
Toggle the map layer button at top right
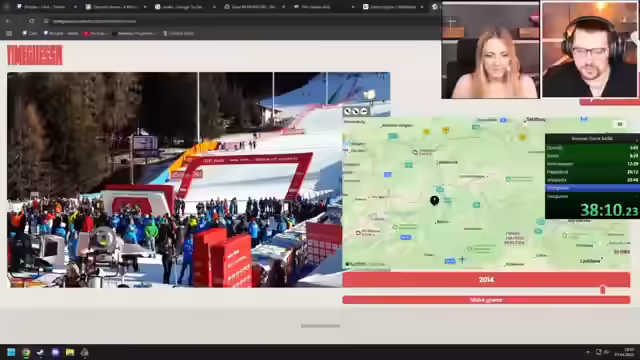point(620,124)
